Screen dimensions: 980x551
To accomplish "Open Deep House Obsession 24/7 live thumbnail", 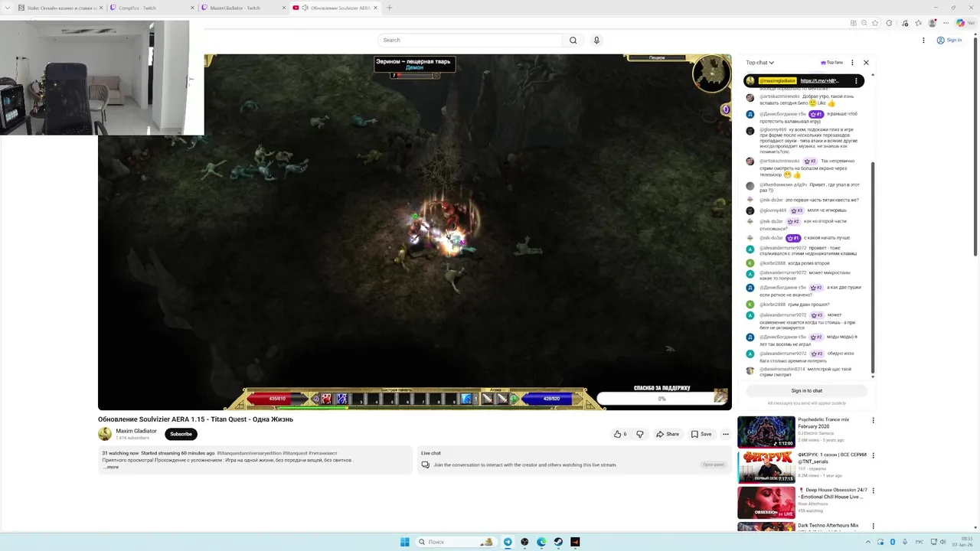I will pos(766,503).
